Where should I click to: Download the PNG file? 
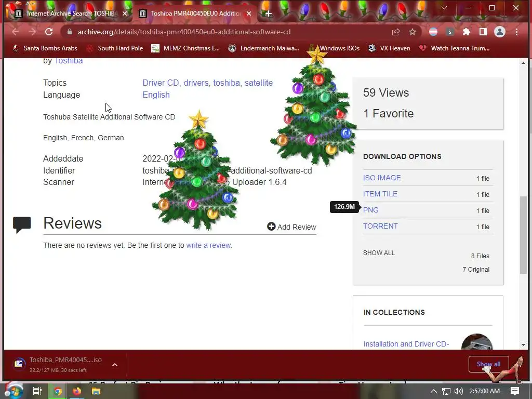(x=370, y=210)
